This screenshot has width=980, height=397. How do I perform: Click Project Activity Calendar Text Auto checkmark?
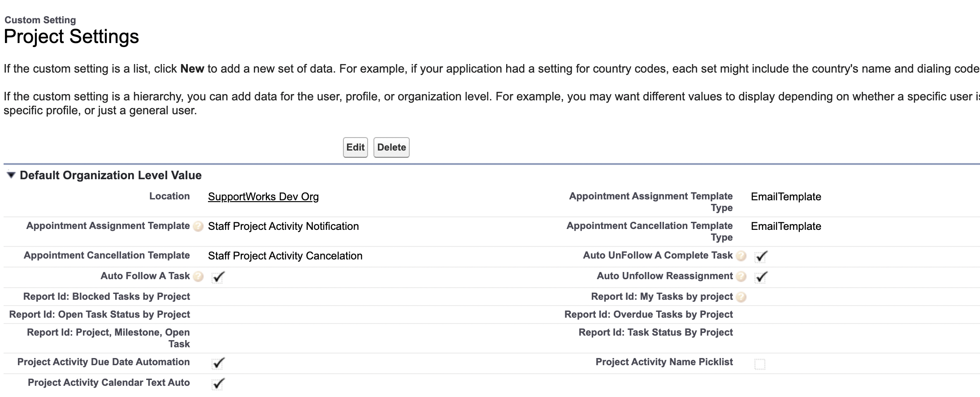click(x=218, y=384)
